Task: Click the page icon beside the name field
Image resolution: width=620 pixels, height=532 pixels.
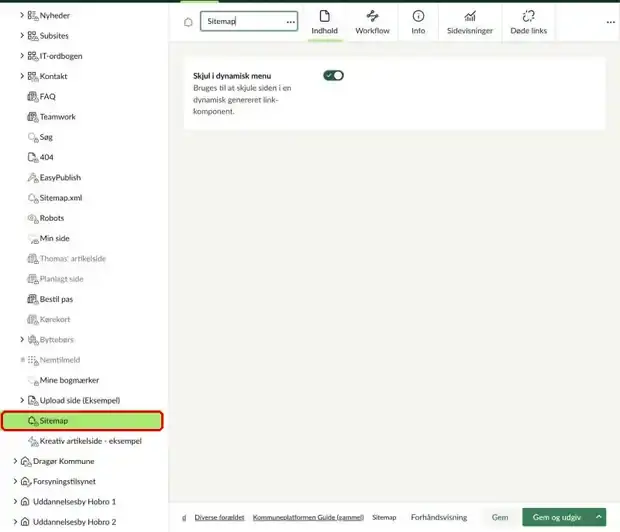Action: pyautogui.click(x=188, y=22)
